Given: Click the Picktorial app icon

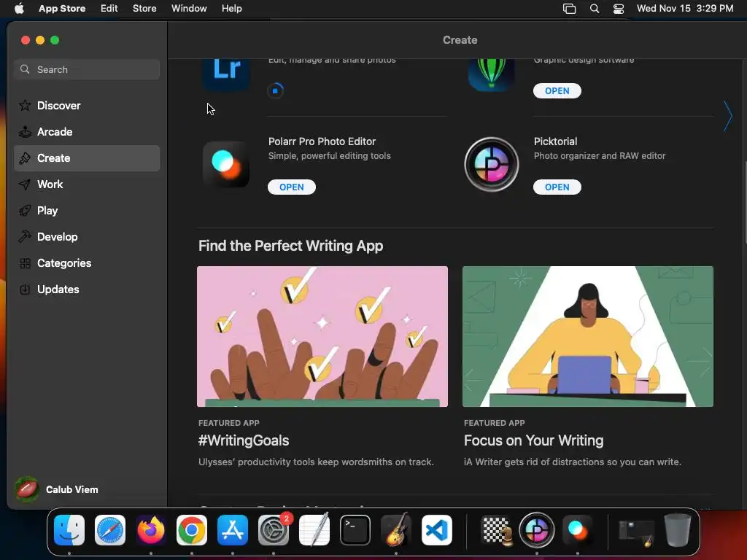Looking at the screenshot, I should (x=491, y=164).
